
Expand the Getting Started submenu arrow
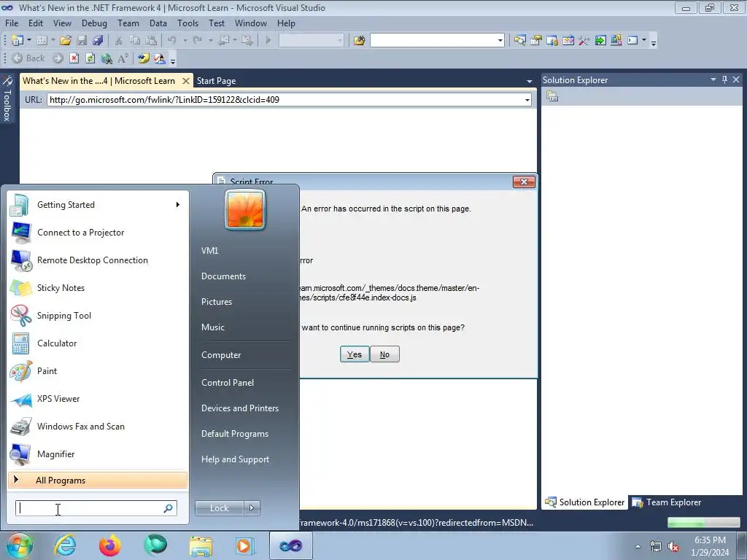point(178,204)
